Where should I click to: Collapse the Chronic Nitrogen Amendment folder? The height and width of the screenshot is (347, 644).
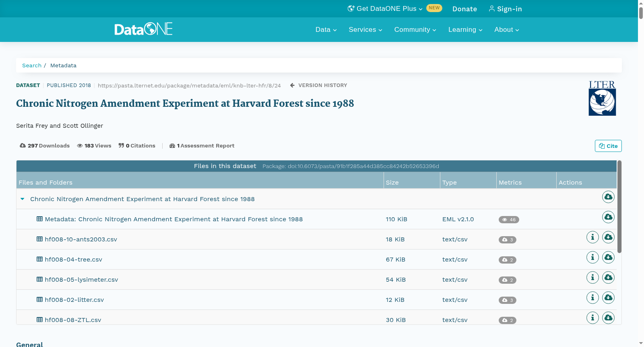(23, 199)
